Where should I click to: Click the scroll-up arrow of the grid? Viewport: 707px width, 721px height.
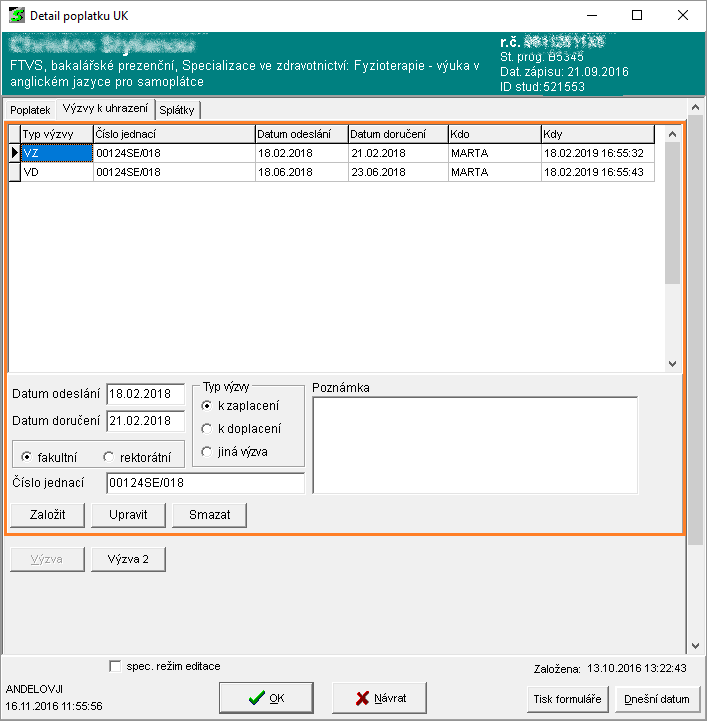(672, 132)
